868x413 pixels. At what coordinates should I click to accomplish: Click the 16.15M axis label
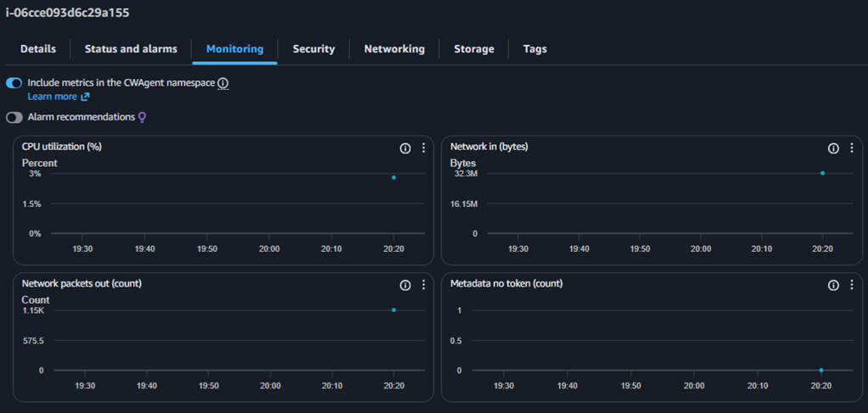coord(464,204)
